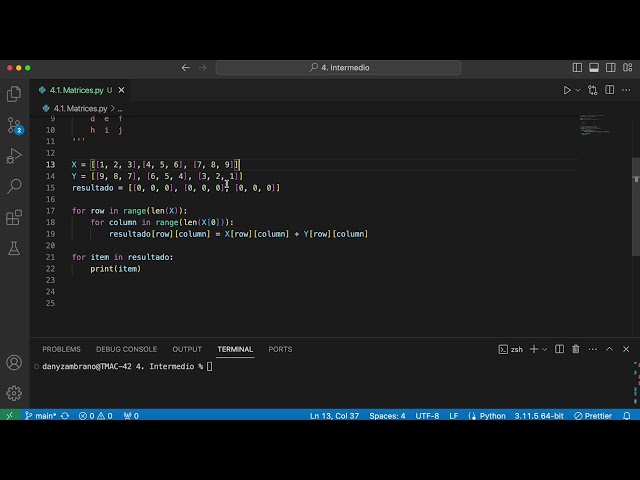
Task: Switch to the DEBUG CONSOLE tab
Action: click(126, 349)
